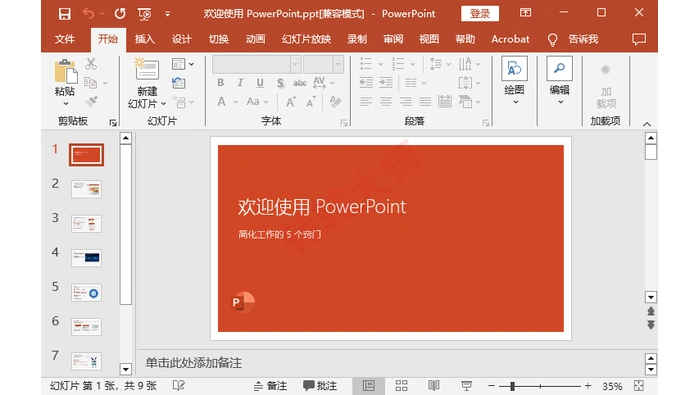The height and width of the screenshot is (395, 700).
Task: Open the font size combo box
Action: pos(323,64)
